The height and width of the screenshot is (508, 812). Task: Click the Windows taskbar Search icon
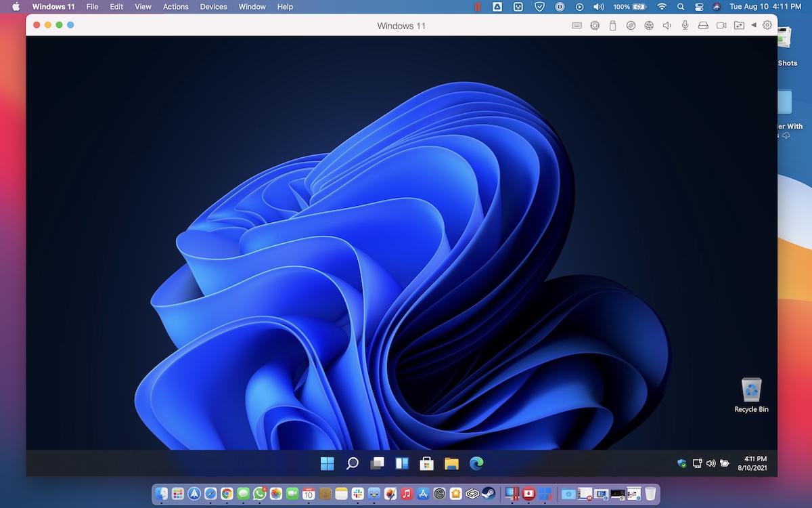pyautogui.click(x=353, y=463)
